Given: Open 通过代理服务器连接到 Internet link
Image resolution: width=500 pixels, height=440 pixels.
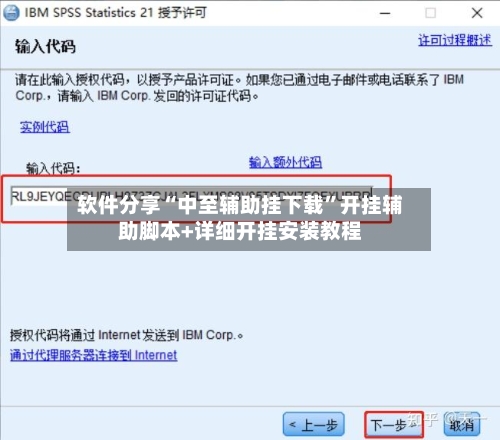Looking at the screenshot, I should 94,355.
